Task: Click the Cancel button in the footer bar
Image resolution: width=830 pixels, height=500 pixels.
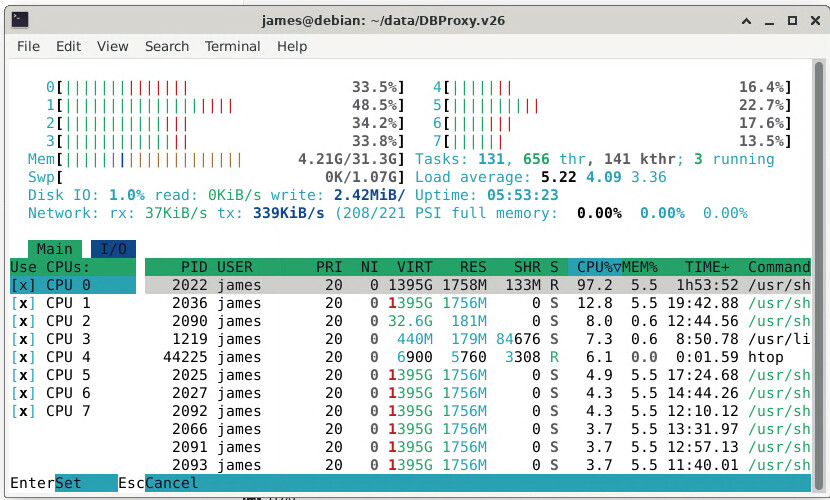Action: [172, 483]
